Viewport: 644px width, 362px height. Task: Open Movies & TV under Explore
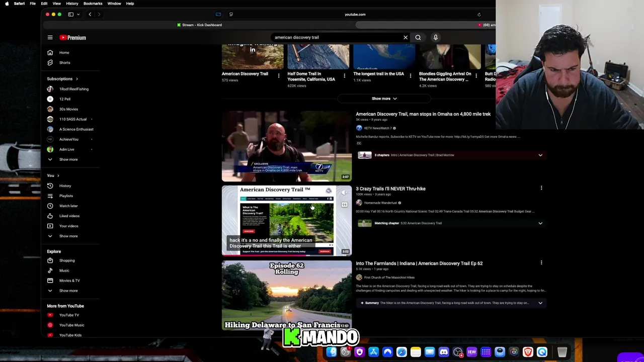click(x=69, y=281)
